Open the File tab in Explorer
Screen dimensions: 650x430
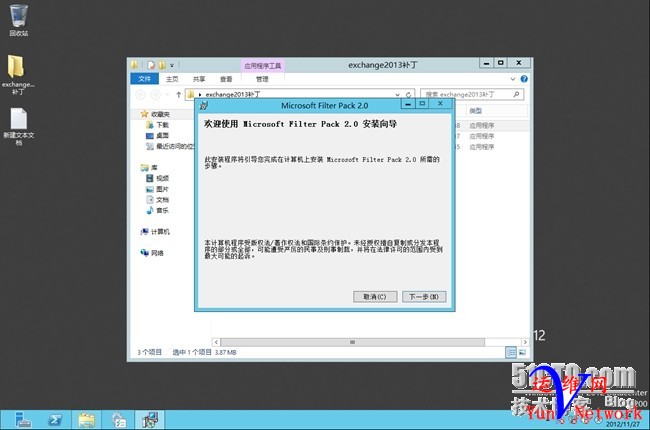(145, 79)
